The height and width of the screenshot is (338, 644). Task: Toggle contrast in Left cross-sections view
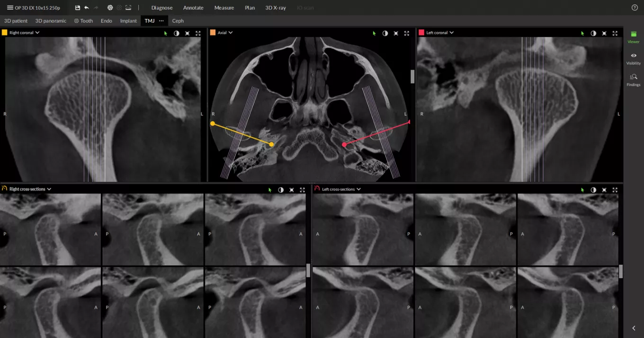(x=593, y=190)
